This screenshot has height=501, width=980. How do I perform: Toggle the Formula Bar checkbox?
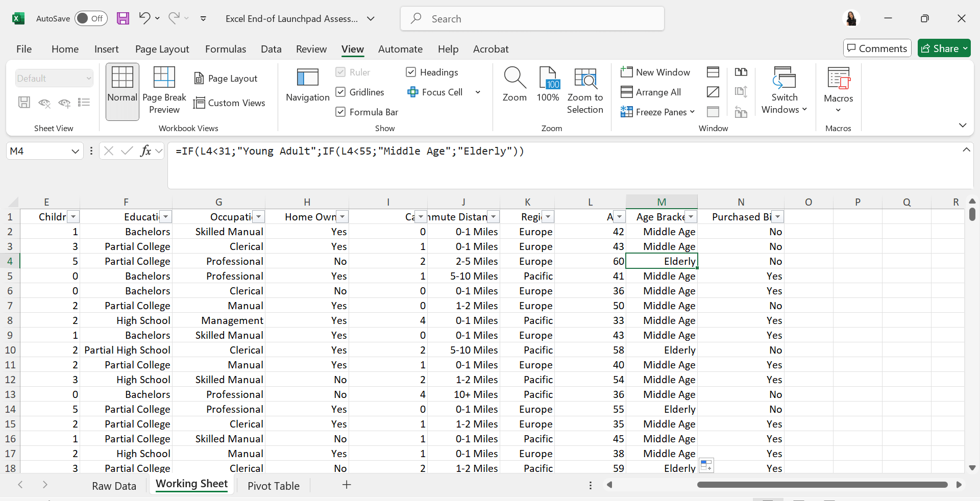(341, 112)
